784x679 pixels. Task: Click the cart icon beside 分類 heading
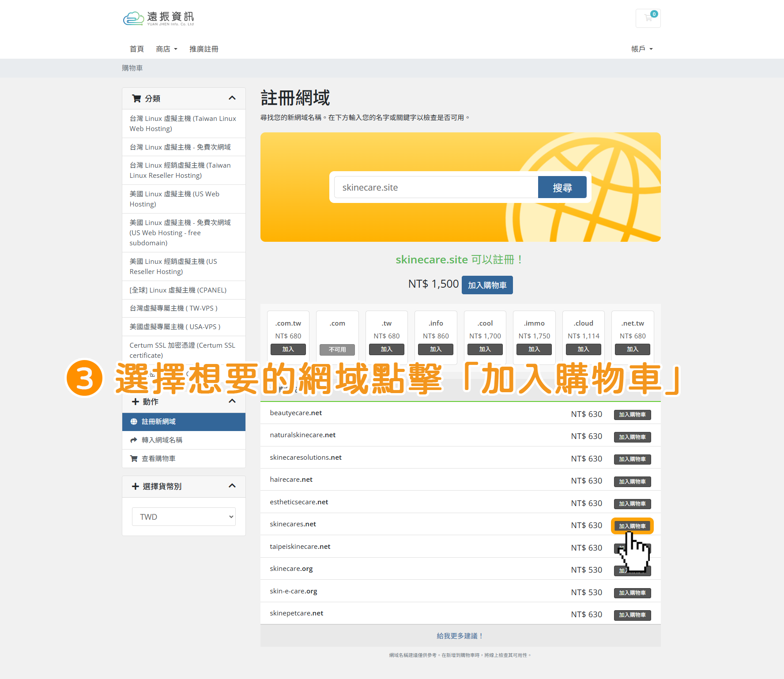click(136, 98)
